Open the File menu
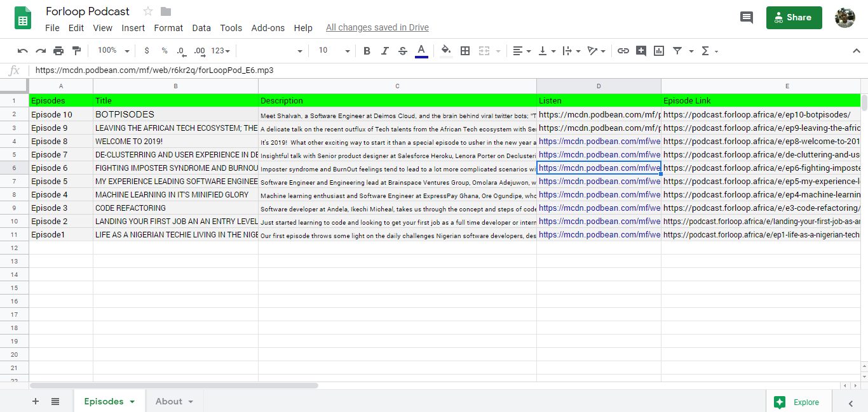The image size is (868, 412). pos(52,28)
